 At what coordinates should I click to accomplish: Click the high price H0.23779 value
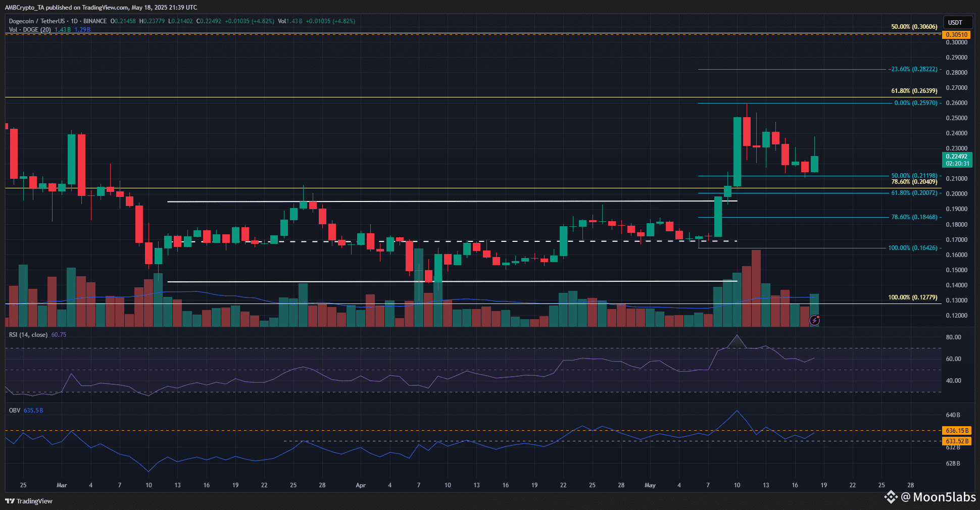click(x=152, y=21)
